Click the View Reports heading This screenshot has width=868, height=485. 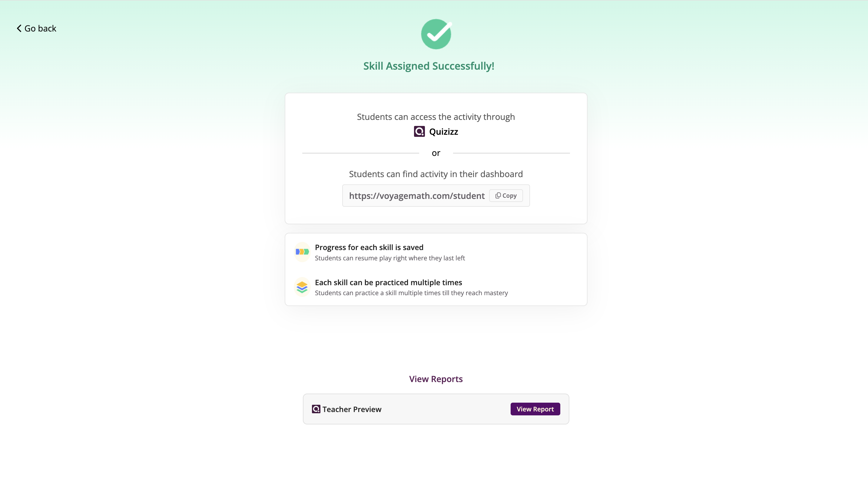(436, 379)
